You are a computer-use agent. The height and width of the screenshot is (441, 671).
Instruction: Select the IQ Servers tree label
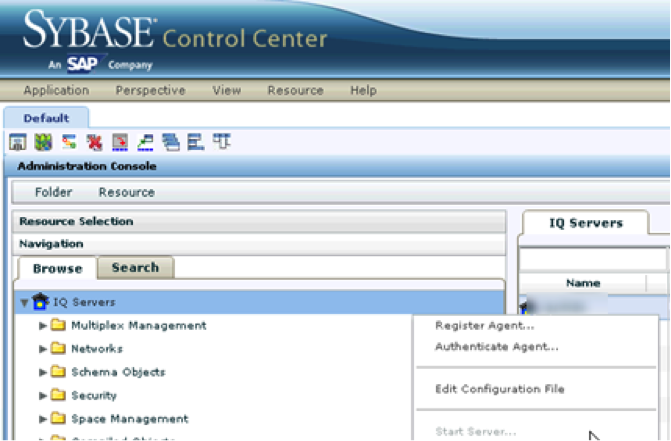point(84,302)
